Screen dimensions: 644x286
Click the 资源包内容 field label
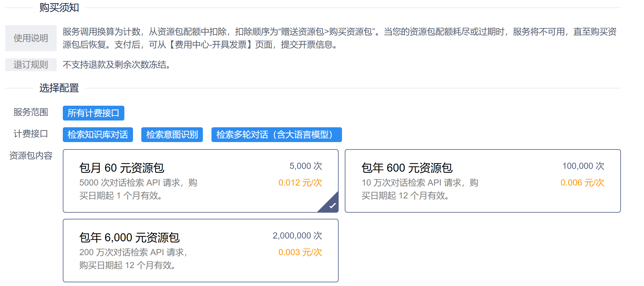pos(31,156)
